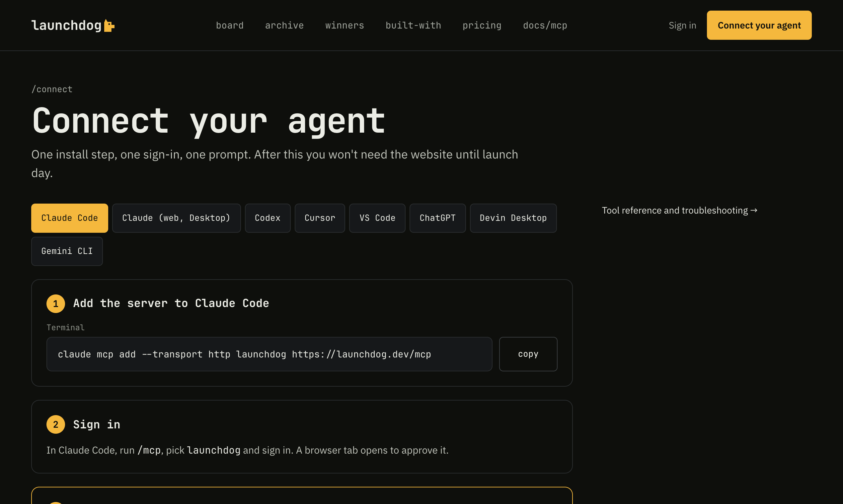Navigate to built-with

pyautogui.click(x=413, y=26)
